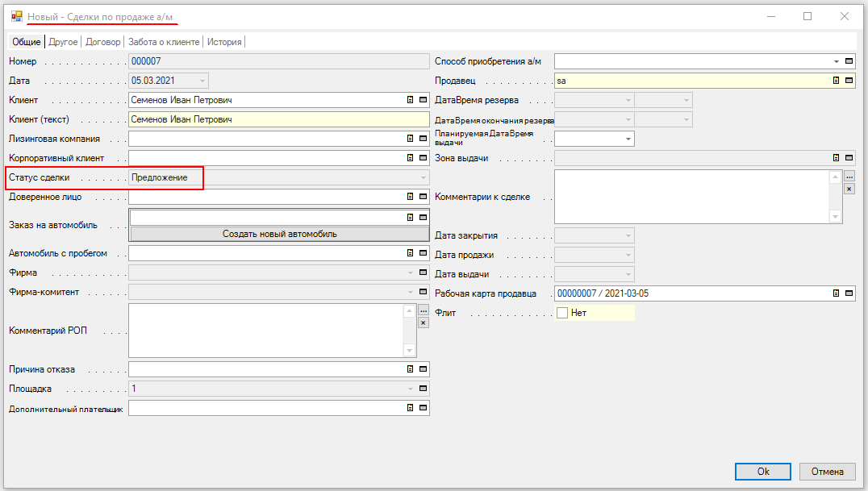
Task: Confirm the form with Ok button
Action: coord(762,472)
